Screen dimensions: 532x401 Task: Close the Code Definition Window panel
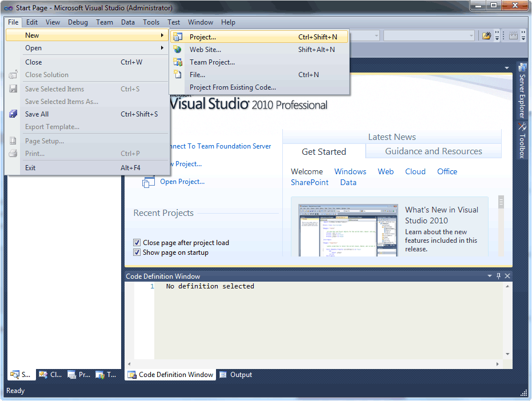[x=507, y=276]
